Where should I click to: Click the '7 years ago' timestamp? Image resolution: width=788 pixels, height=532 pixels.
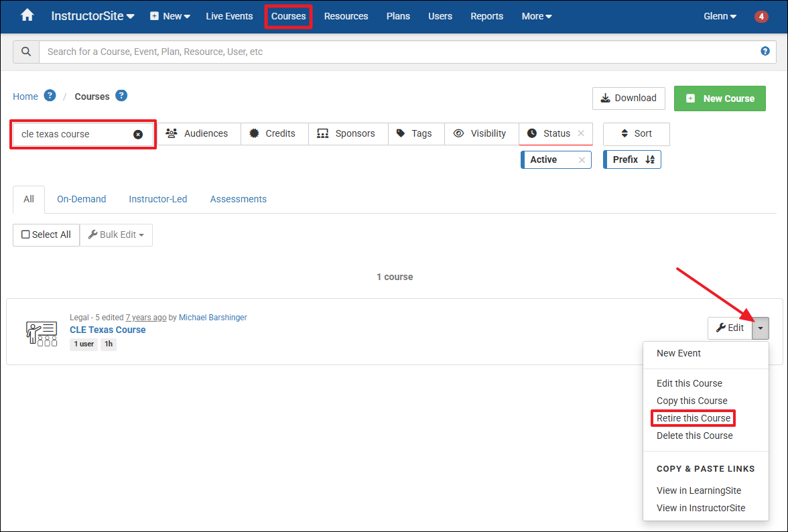[x=146, y=318]
